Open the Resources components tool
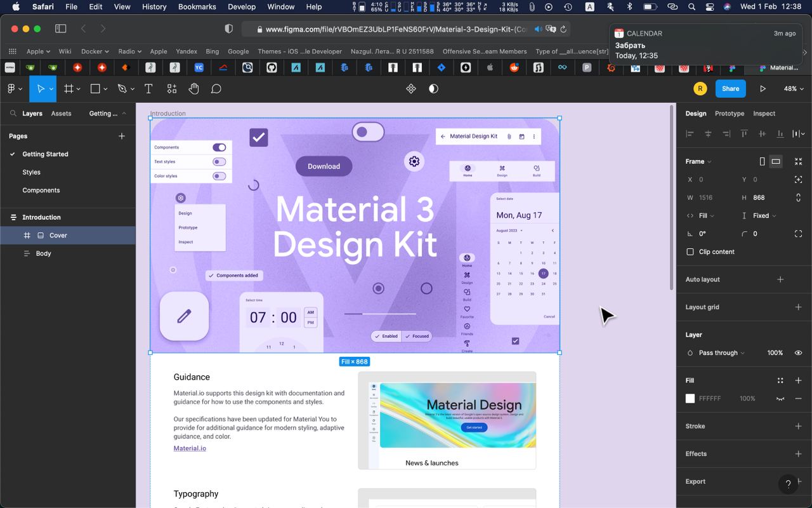Screen dimensions: 812x508 pyautogui.click(x=172, y=89)
